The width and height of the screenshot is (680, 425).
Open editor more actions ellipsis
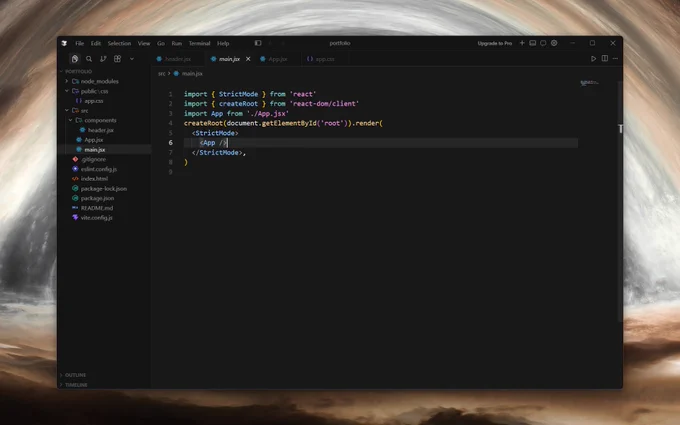point(615,59)
